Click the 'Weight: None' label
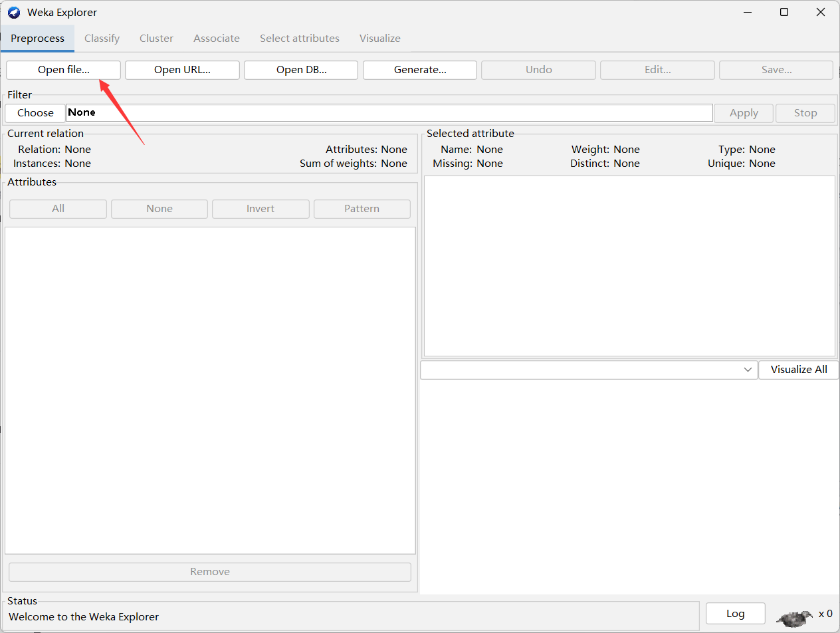The height and width of the screenshot is (633, 840). (x=605, y=150)
